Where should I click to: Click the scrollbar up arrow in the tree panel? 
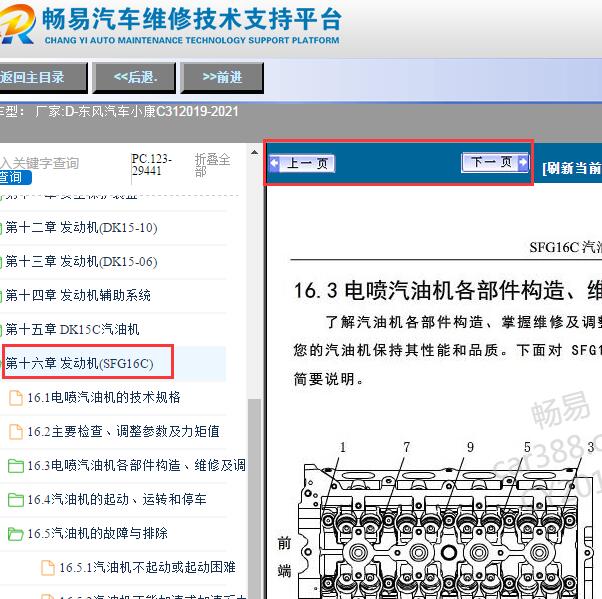point(255,152)
